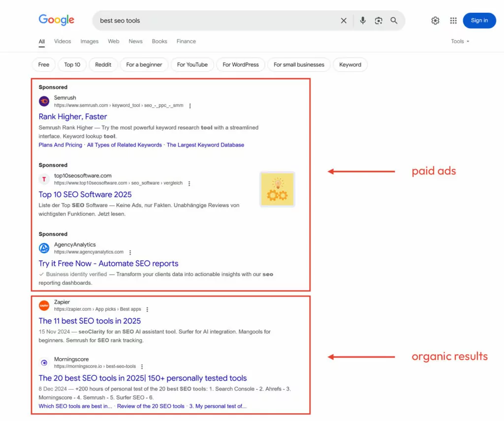
Task: Click the AgencyAnalytics favicon
Action: click(x=44, y=248)
